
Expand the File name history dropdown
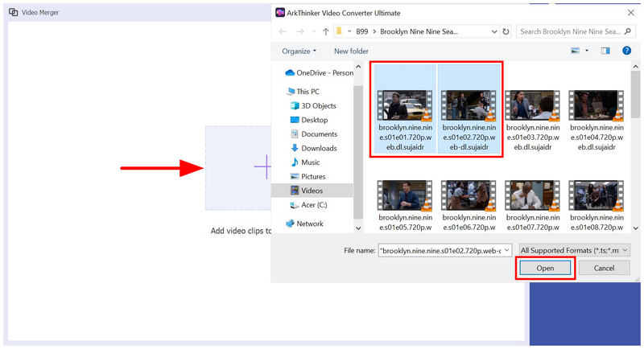tap(507, 250)
